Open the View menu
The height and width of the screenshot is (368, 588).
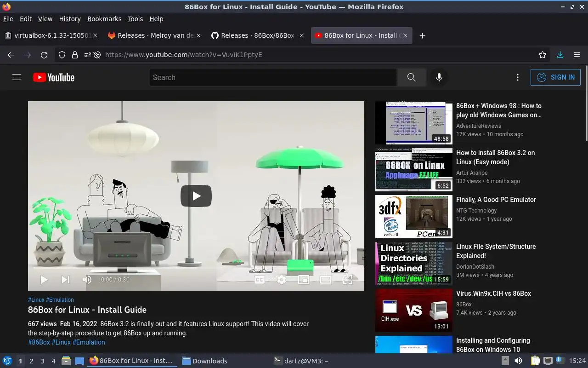45,19
